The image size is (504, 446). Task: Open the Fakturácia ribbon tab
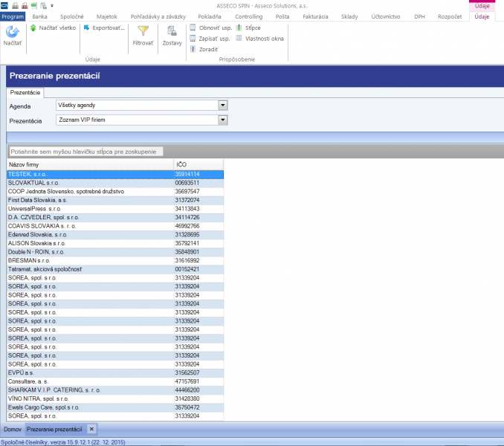click(315, 16)
